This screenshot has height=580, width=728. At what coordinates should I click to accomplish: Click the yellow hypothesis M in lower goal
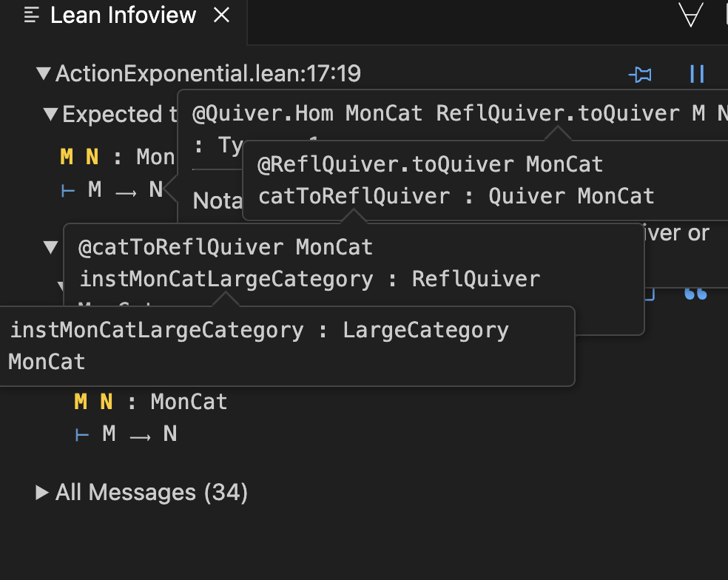[81, 402]
